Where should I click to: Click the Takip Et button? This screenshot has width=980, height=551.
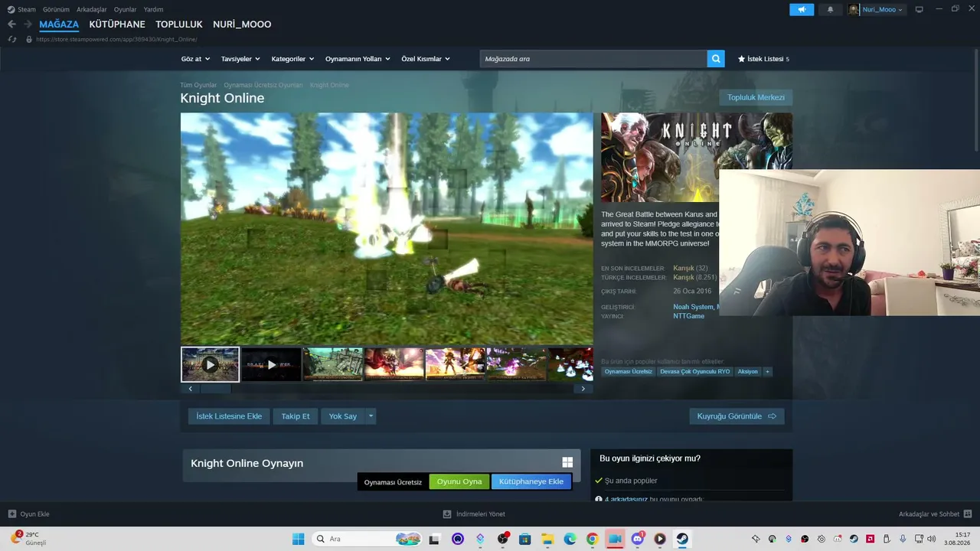point(296,416)
